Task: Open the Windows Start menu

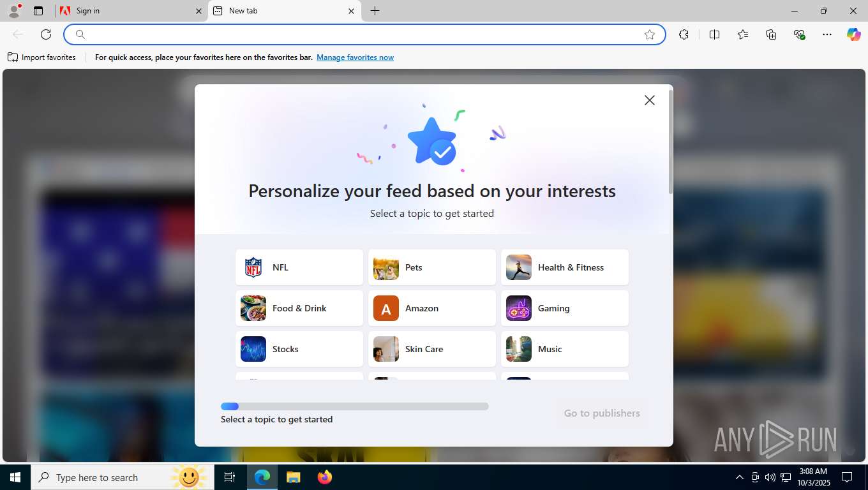Action: pos(15,477)
